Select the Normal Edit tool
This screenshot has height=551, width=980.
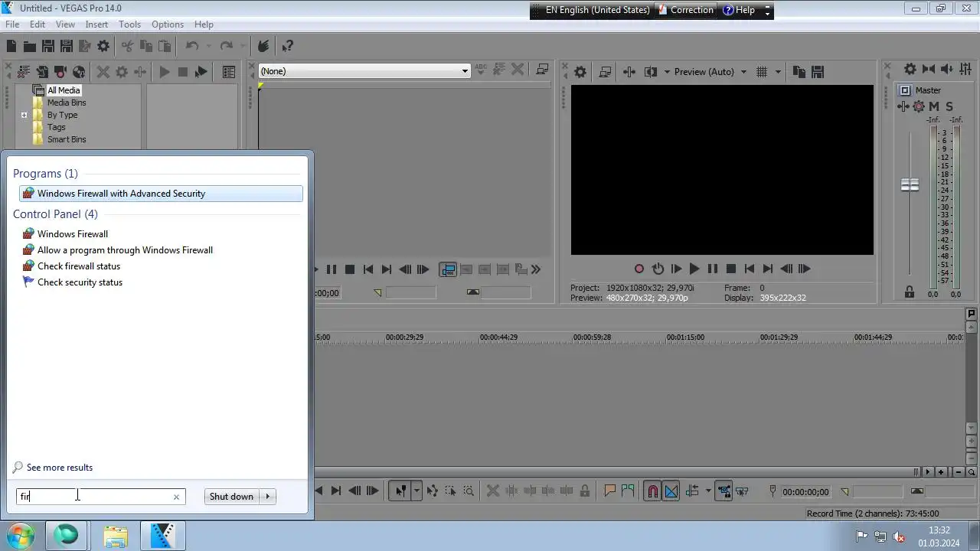point(400,491)
